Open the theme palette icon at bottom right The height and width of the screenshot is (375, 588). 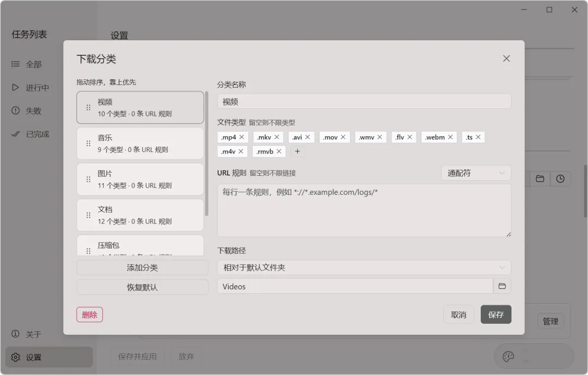click(508, 356)
